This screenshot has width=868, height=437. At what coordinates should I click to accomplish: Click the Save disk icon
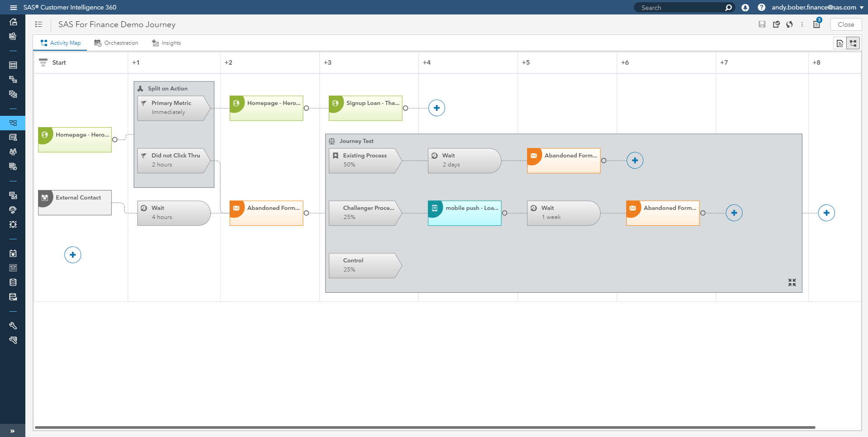tap(762, 24)
